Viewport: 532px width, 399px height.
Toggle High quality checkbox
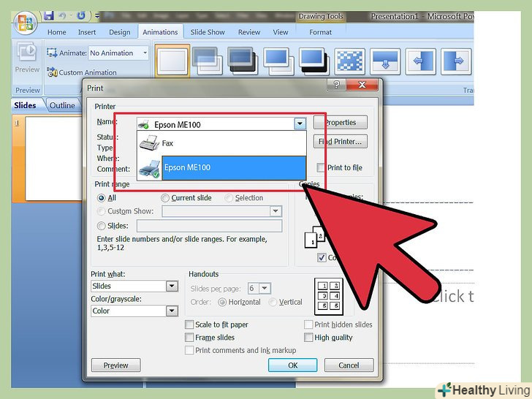pyautogui.click(x=308, y=338)
